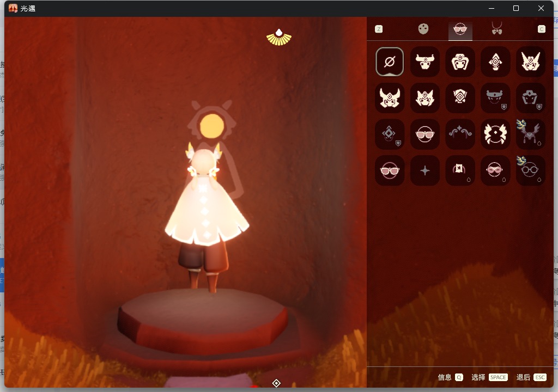Screen dimensions: 558x392
Task: Choose the hooded mask with forehead gem
Action: pos(460,62)
